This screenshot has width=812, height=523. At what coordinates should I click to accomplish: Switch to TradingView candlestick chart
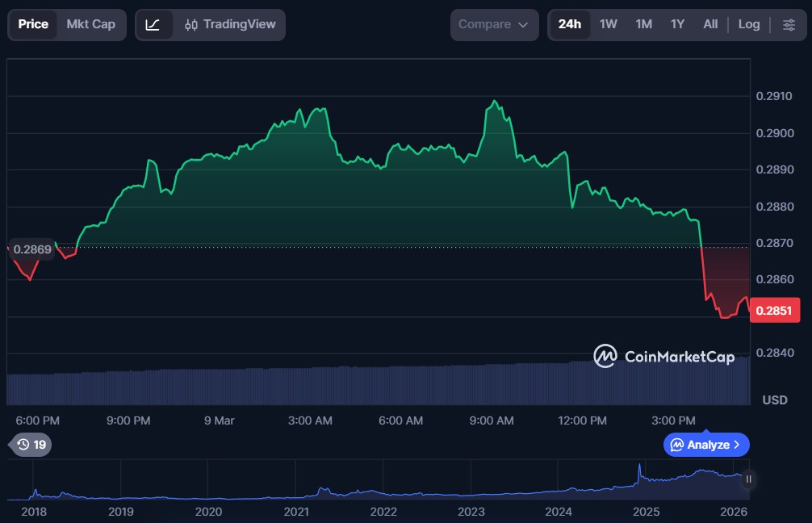point(230,25)
